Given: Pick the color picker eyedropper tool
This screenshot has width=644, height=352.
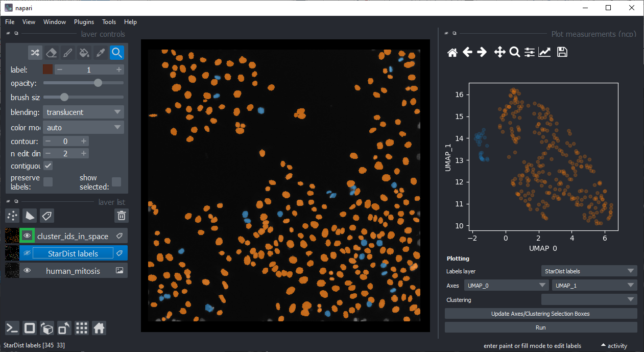Looking at the screenshot, I should click(x=100, y=53).
